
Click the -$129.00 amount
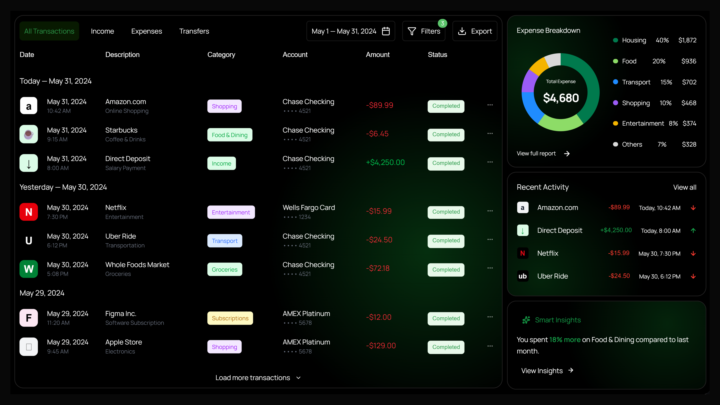pyautogui.click(x=381, y=346)
